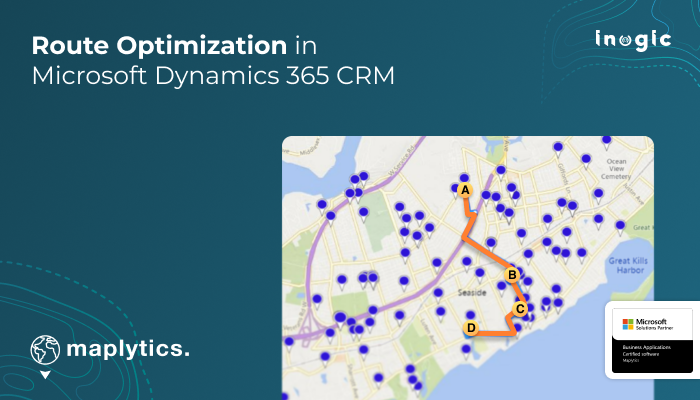The image size is (700, 400).
Task: Click route waypoint marker A
Action: pos(465,191)
